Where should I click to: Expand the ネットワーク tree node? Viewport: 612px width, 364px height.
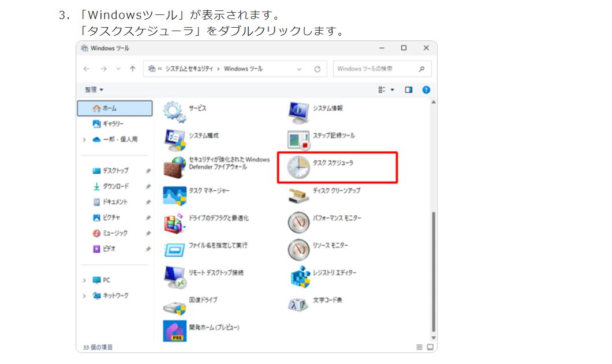point(84,296)
